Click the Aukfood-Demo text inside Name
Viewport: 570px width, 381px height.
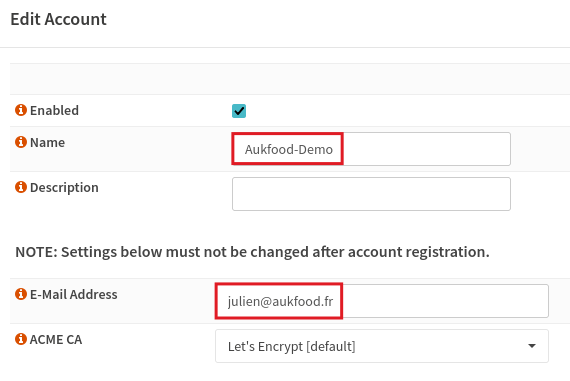pos(289,149)
